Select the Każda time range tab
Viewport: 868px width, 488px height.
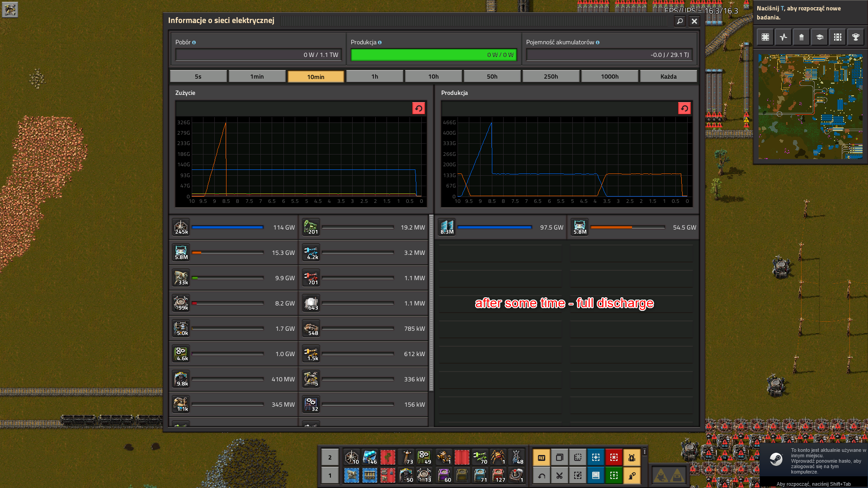click(x=668, y=76)
